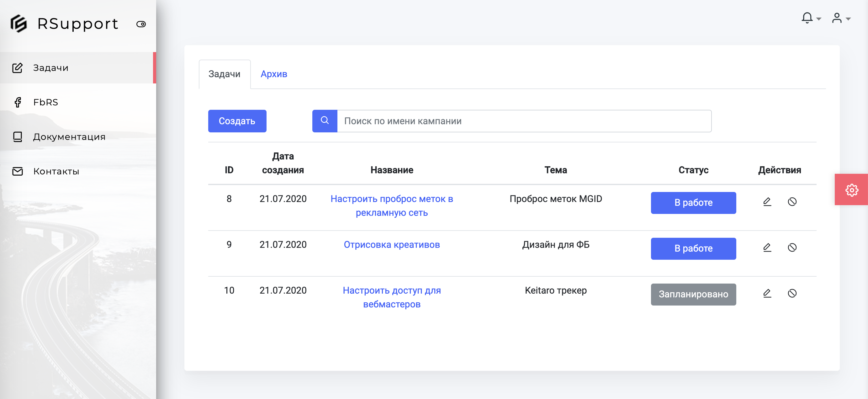This screenshot has height=399, width=868.
Task: Click the envelope icon next to Контакты
Action: click(x=18, y=171)
